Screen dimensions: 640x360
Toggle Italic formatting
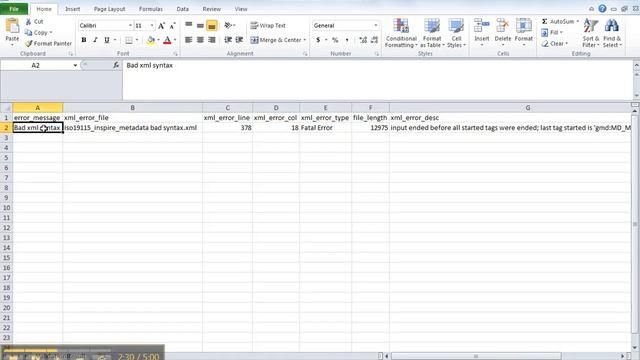(x=95, y=40)
